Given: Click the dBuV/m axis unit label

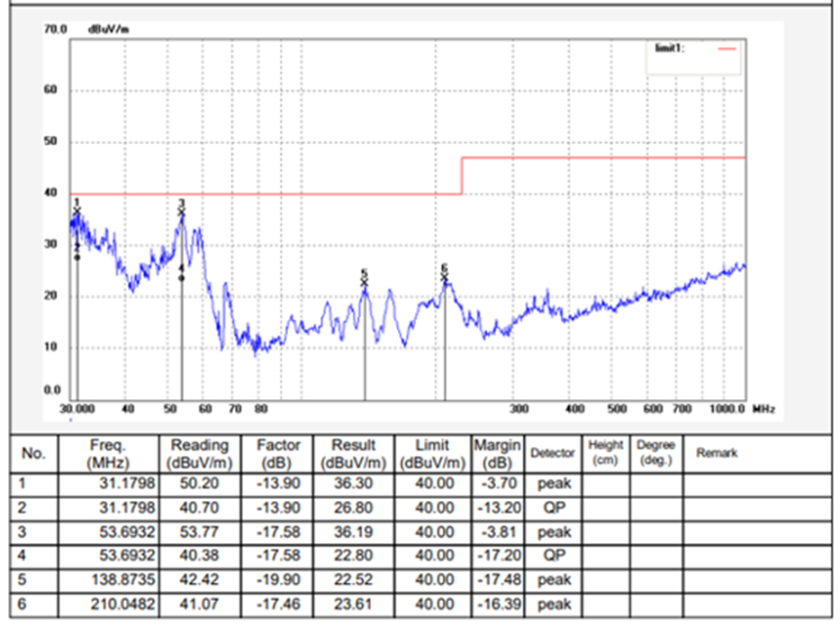Looking at the screenshot, I should tap(109, 29).
